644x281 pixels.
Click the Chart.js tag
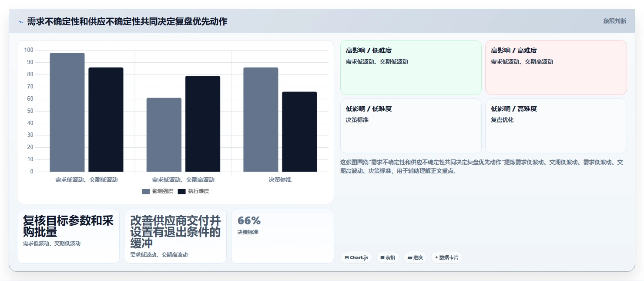pos(356,257)
